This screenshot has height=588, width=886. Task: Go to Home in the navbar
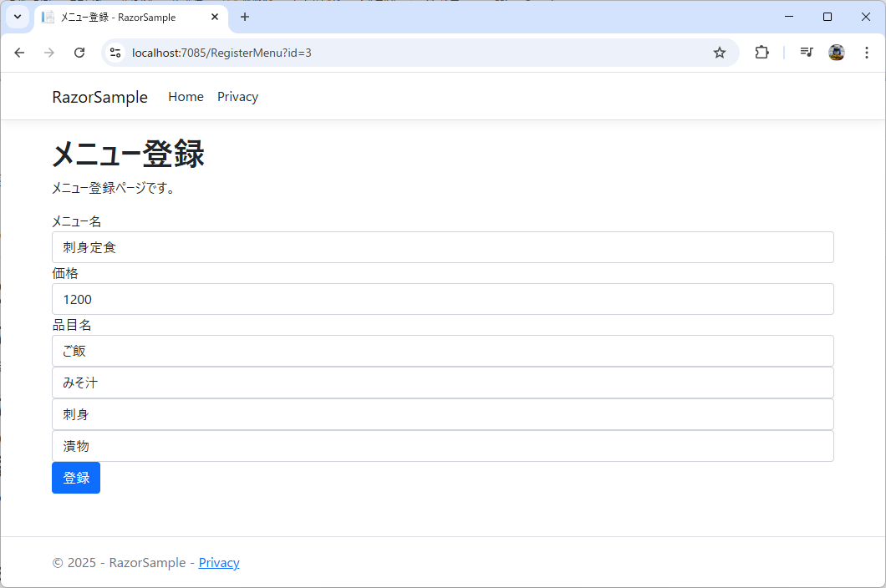[x=186, y=97]
